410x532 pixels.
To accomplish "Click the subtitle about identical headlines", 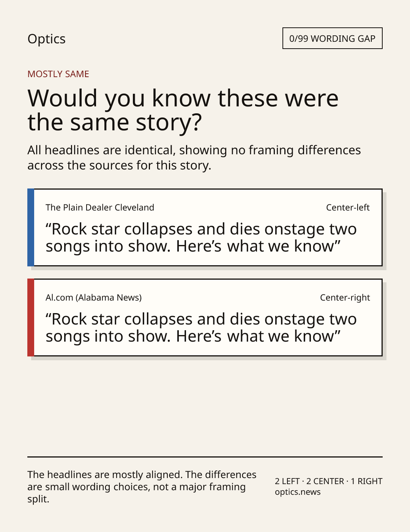I will click(x=194, y=158).
